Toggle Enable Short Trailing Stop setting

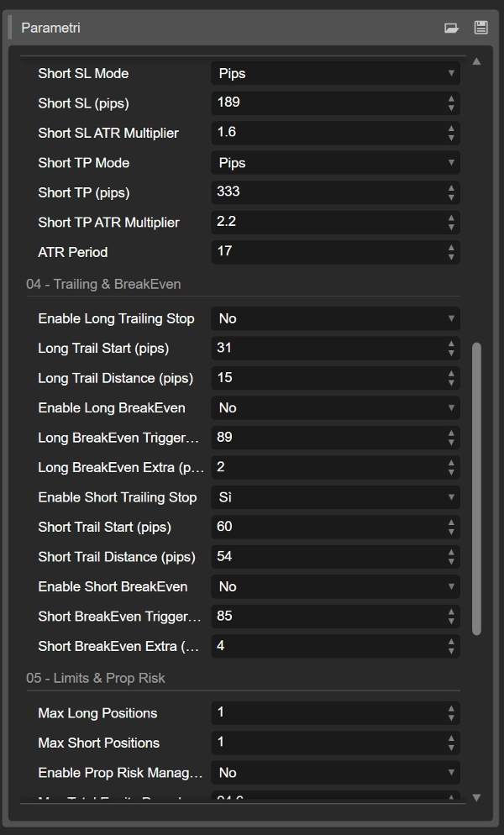335,497
